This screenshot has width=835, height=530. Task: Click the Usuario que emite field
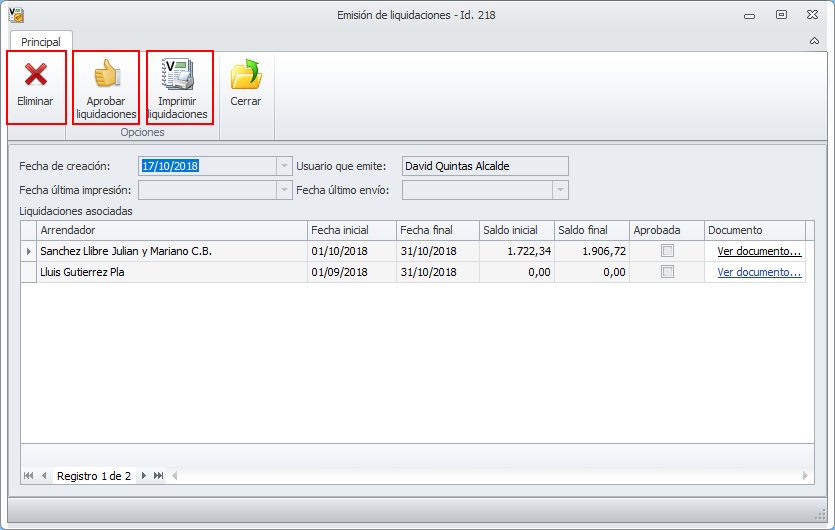[x=485, y=166]
